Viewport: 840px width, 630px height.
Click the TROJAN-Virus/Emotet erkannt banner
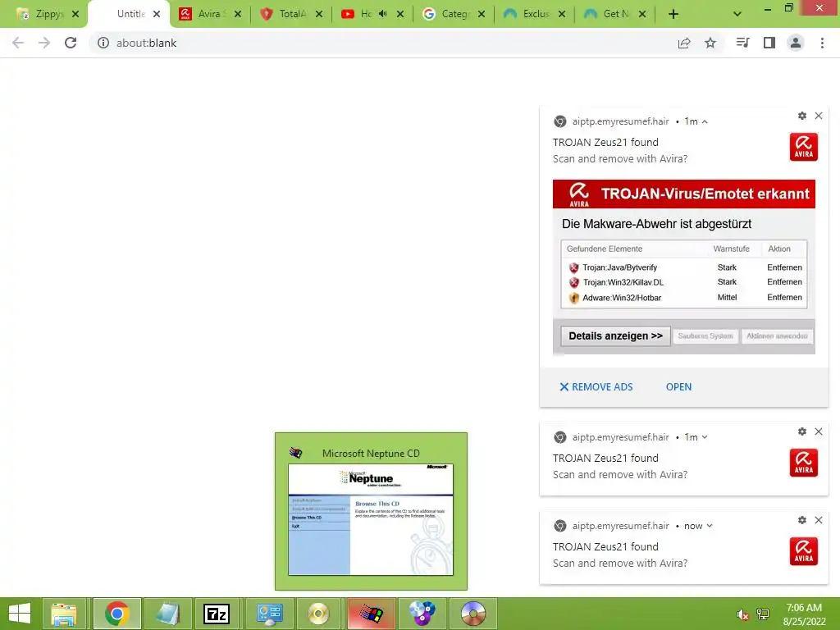tap(684, 194)
